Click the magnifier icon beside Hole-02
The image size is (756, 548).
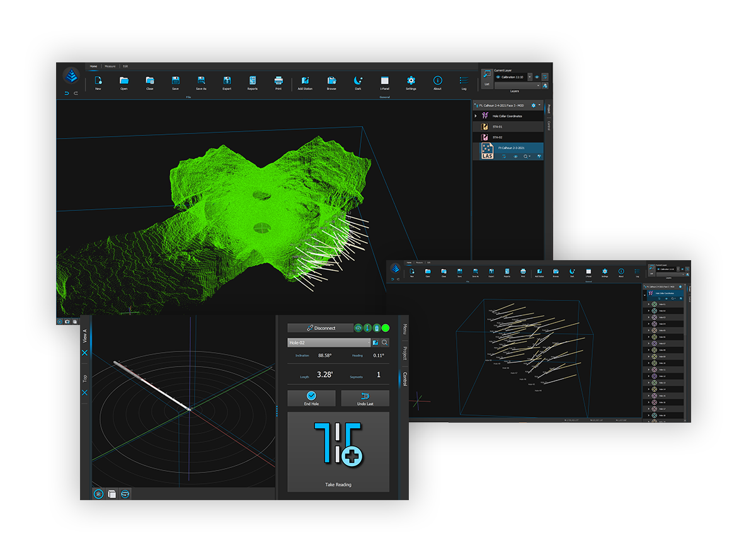click(385, 343)
